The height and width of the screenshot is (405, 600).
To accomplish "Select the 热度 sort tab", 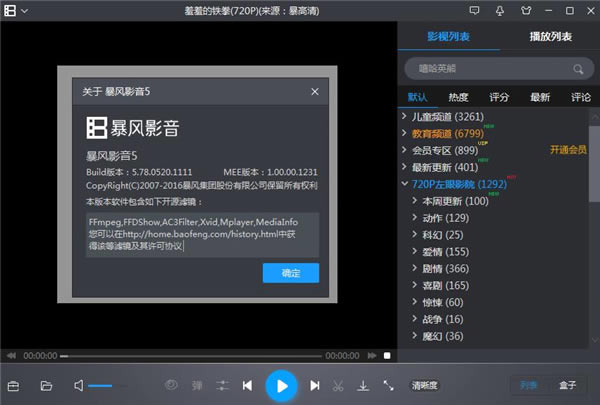I will tap(458, 97).
